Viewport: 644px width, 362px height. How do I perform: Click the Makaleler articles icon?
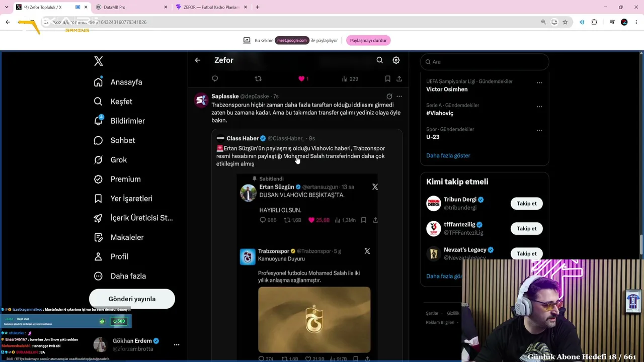[x=98, y=237]
